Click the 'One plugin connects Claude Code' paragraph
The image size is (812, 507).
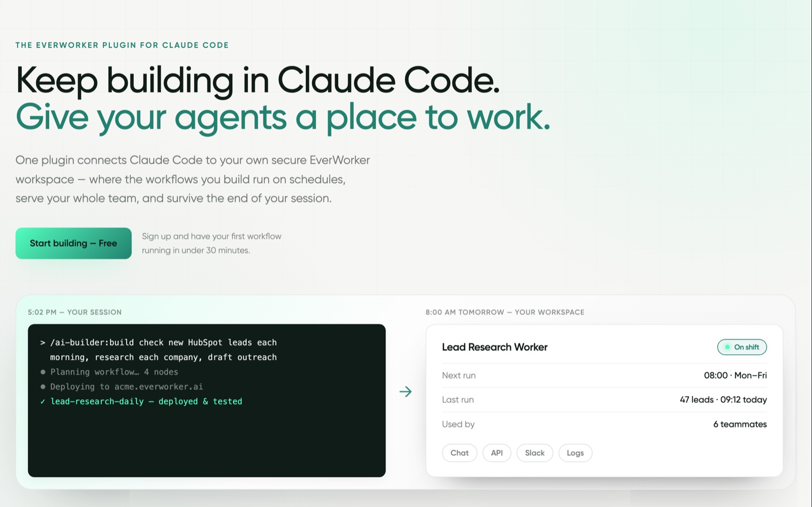193,179
